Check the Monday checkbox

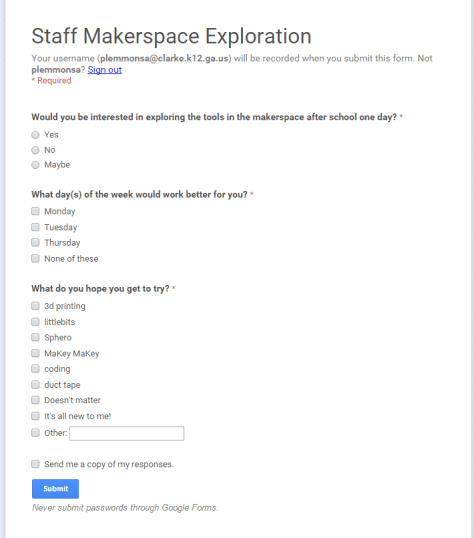(x=35, y=211)
